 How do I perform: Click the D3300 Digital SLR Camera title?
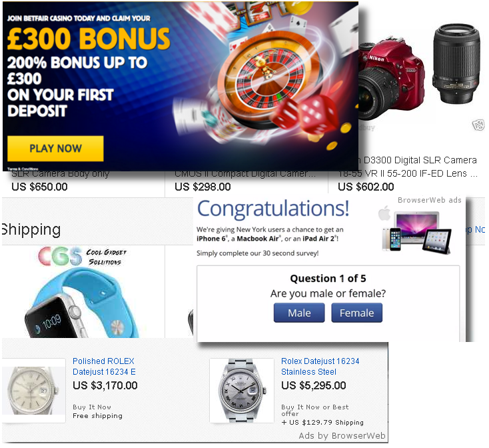tap(420, 160)
